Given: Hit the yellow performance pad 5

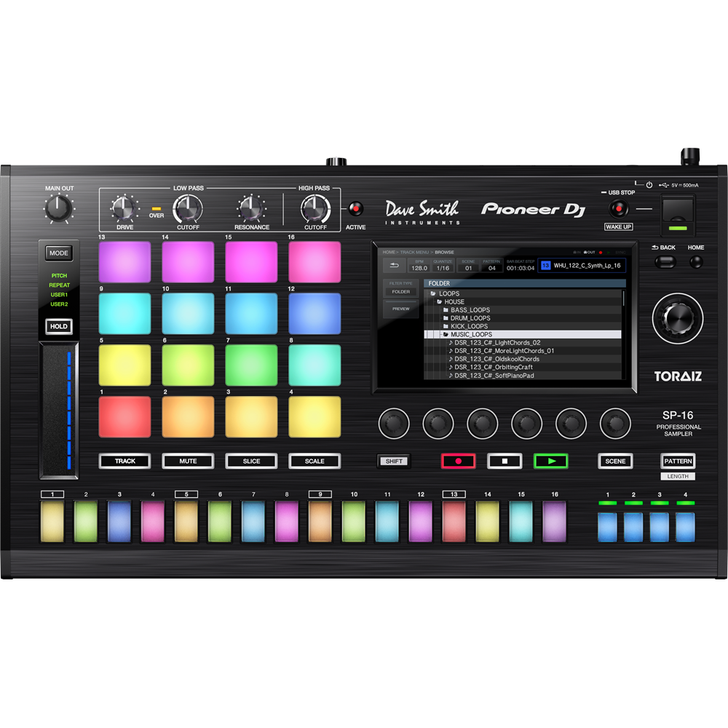Looking at the screenshot, I should click(x=125, y=365).
